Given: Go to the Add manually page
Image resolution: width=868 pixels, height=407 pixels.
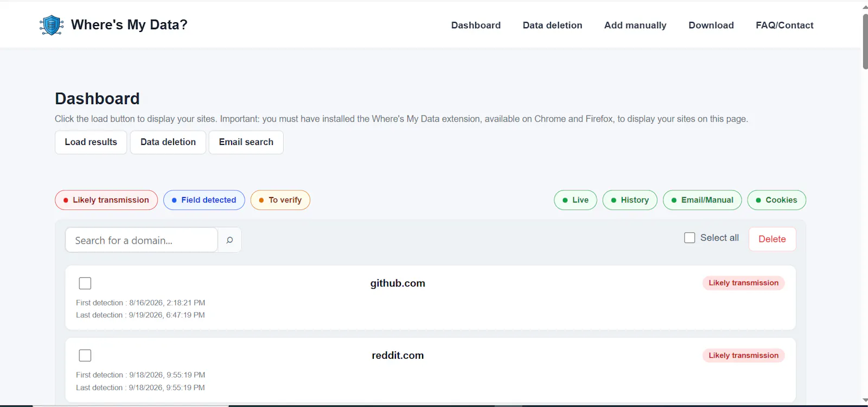Looking at the screenshot, I should [635, 25].
